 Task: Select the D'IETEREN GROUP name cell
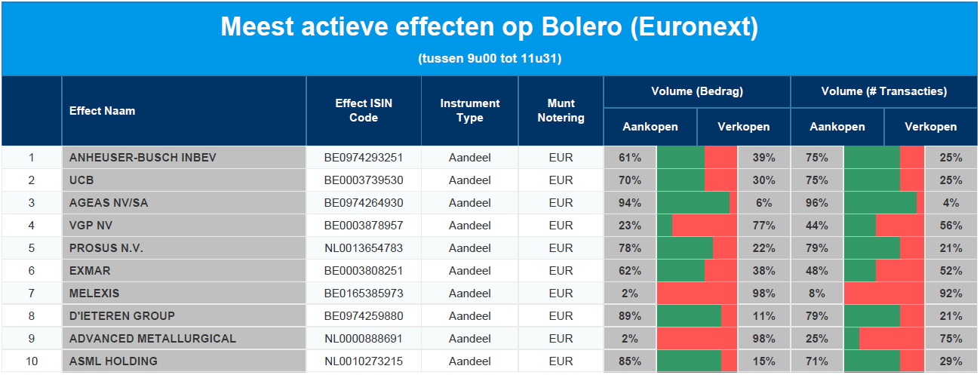pyautogui.click(x=122, y=316)
